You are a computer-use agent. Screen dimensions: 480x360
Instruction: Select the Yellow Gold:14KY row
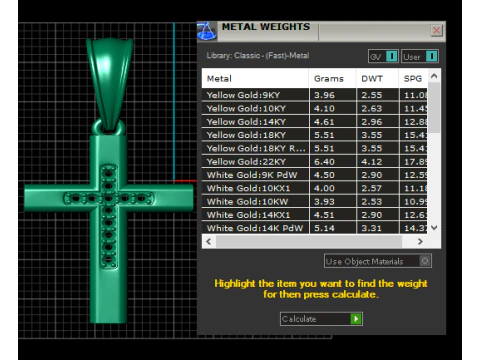pos(314,122)
